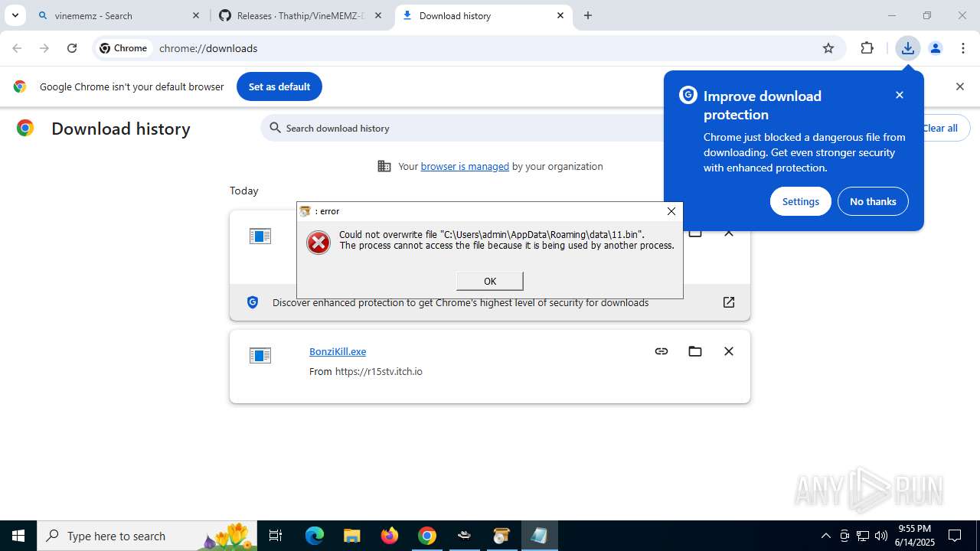The width and height of the screenshot is (980, 551).
Task: Launch Microsoft Edge from taskbar
Action: coord(315,536)
